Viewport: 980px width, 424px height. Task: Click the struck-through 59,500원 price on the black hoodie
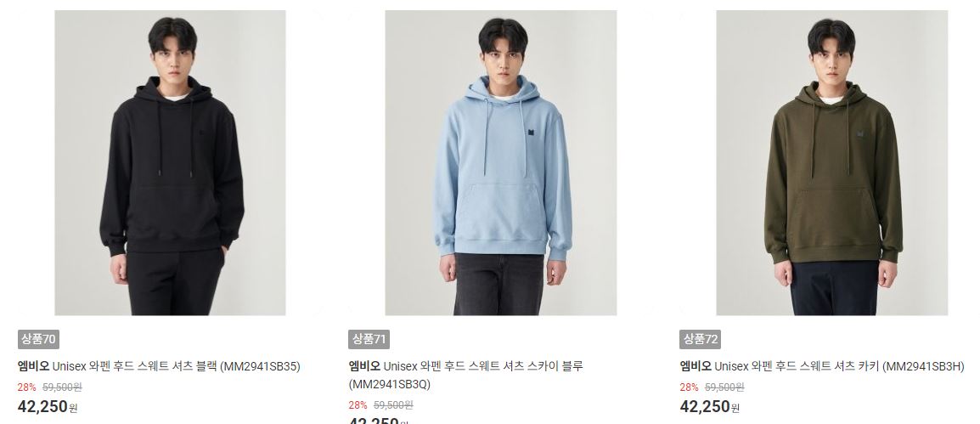point(62,387)
